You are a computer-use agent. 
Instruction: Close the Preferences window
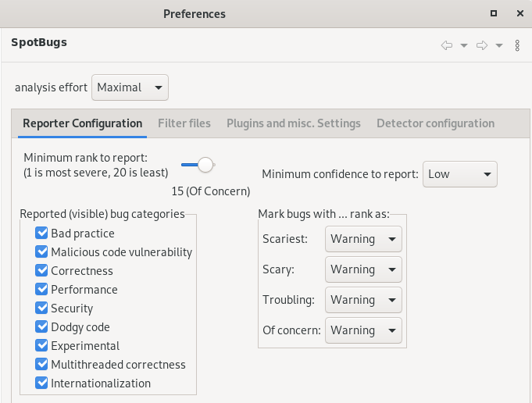click(x=520, y=13)
